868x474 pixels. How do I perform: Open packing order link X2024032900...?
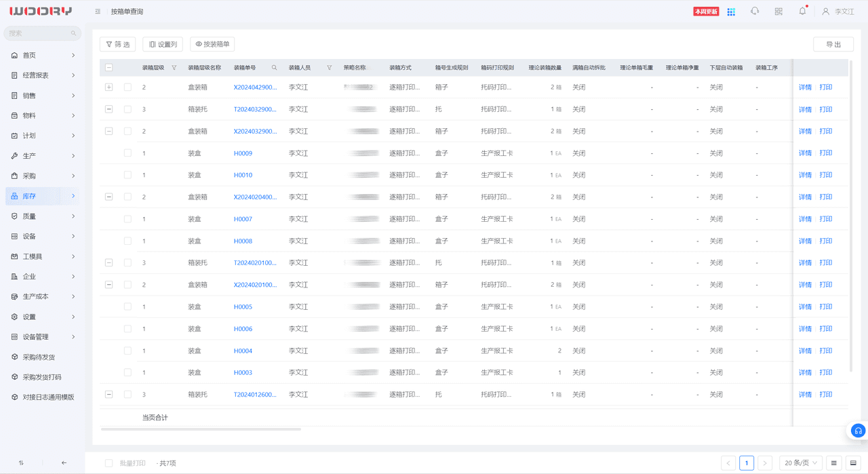tap(255, 132)
